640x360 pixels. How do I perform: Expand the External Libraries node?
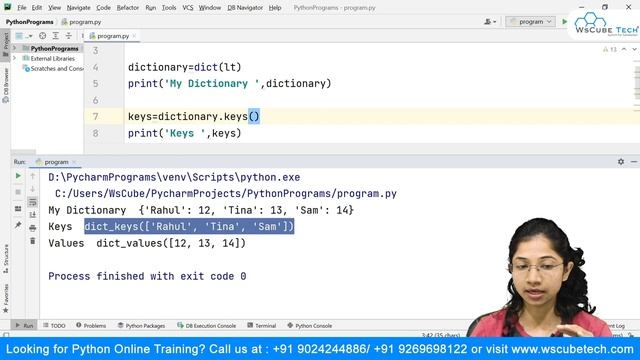pyautogui.click(x=15, y=58)
